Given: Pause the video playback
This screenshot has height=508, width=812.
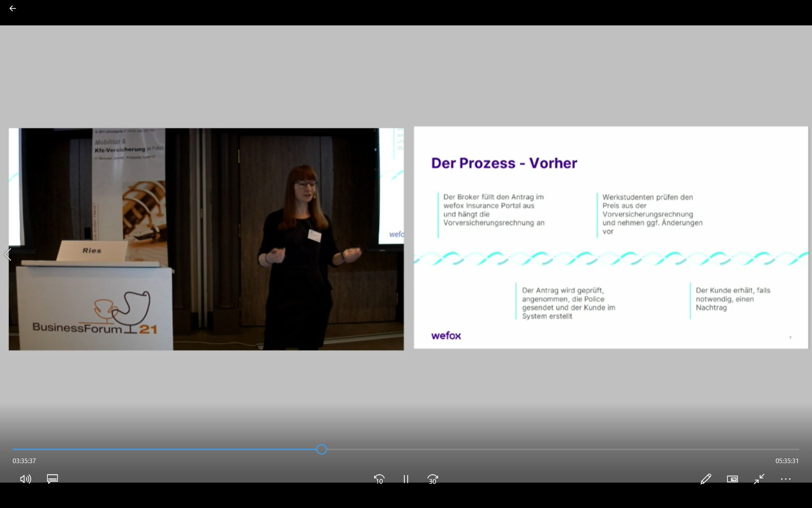Looking at the screenshot, I should [406, 479].
